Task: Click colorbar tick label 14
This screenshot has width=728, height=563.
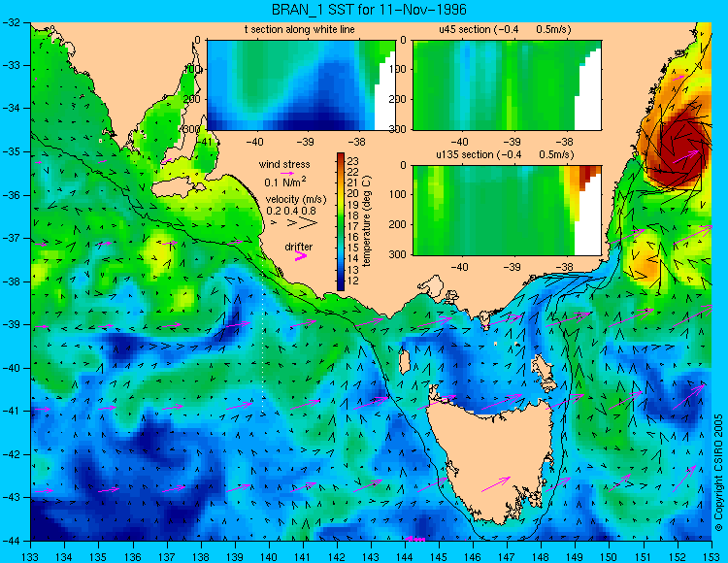Action: 353,258
